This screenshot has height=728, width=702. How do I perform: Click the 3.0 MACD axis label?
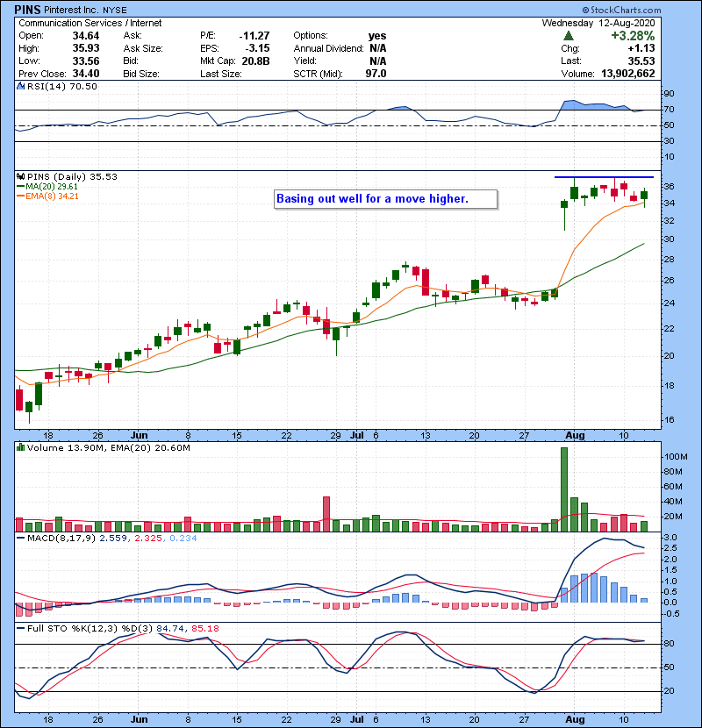[672, 537]
